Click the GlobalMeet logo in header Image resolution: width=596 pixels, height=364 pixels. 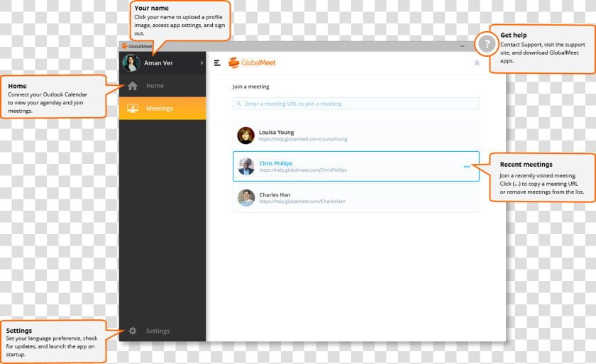pyautogui.click(x=252, y=62)
